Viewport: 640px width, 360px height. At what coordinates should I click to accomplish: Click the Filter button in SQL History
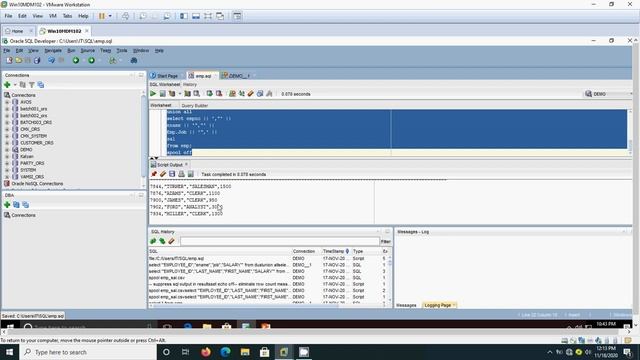386,242
